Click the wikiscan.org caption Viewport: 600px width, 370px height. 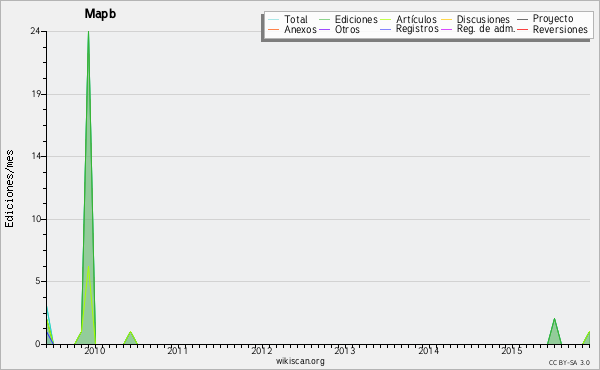coord(300,361)
